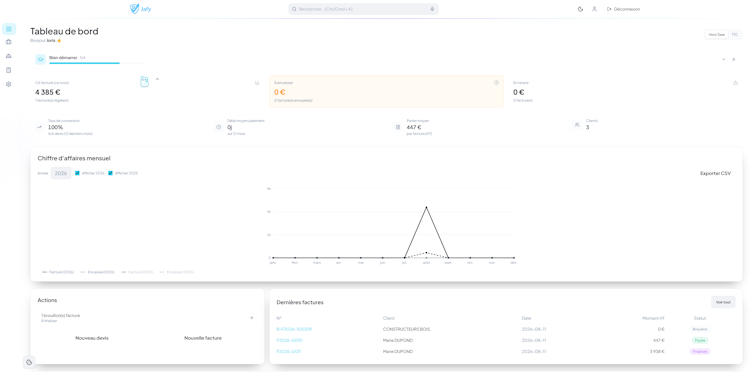Image resolution: width=750 pixels, height=372 pixels.
Task: Select the Hors Taxe display option
Action: (x=717, y=35)
